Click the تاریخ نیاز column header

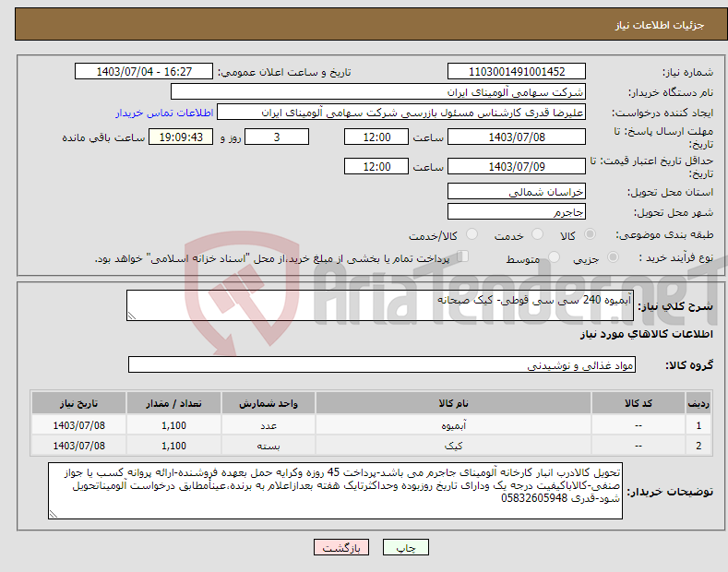pyautogui.click(x=79, y=403)
